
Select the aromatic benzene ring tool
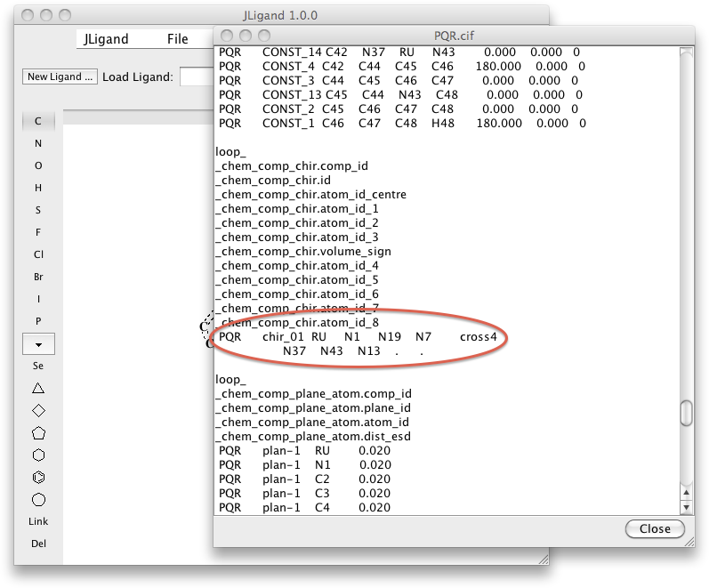click(x=38, y=478)
